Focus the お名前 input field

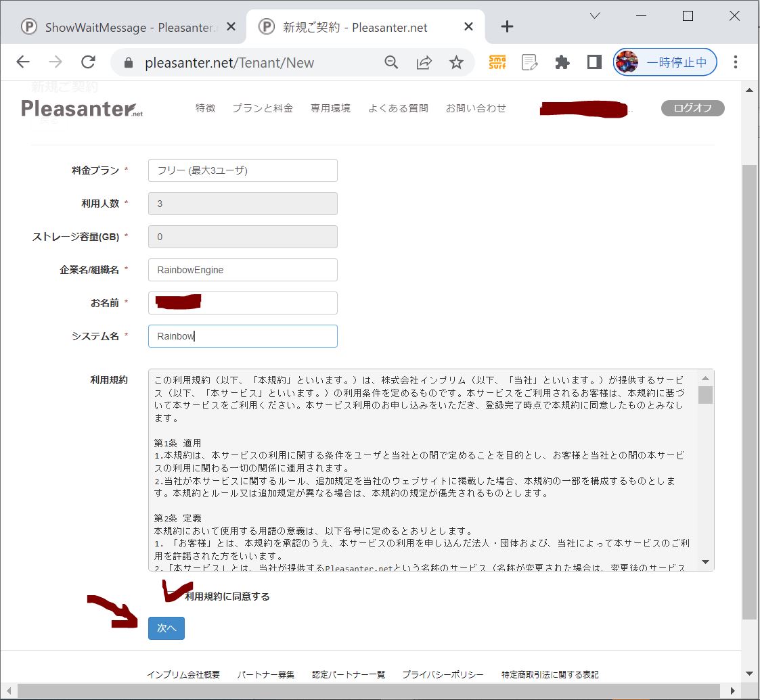(243, 303)
